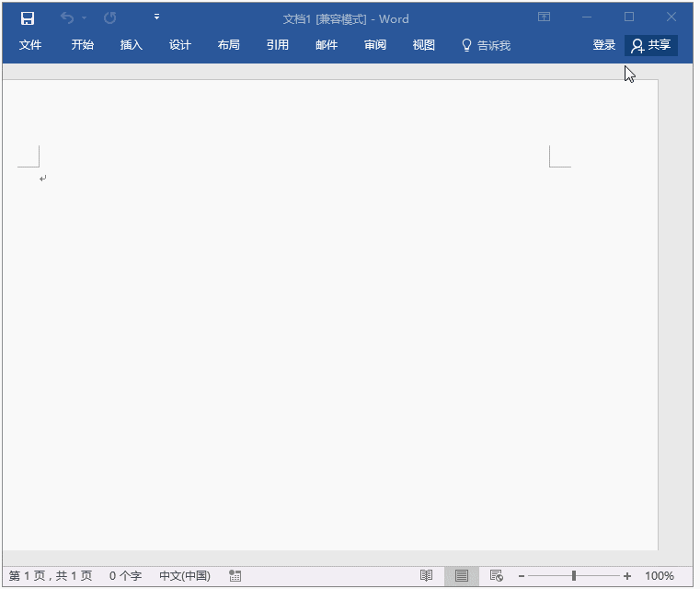Close the Word window
Screen dimensions: 700x589
(671, 17)
